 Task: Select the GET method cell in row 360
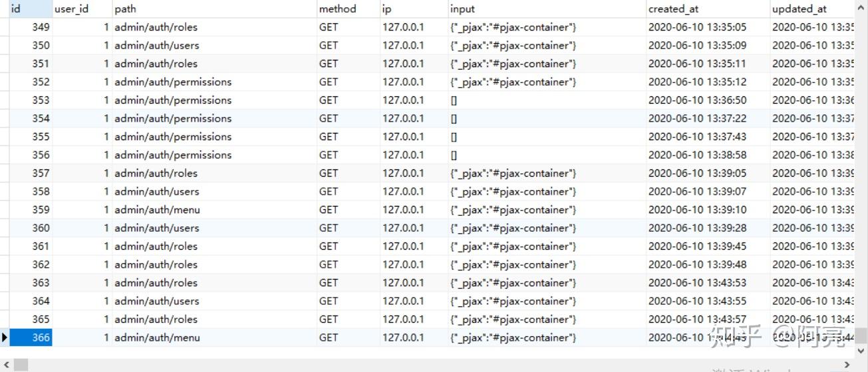click(329, 228)
